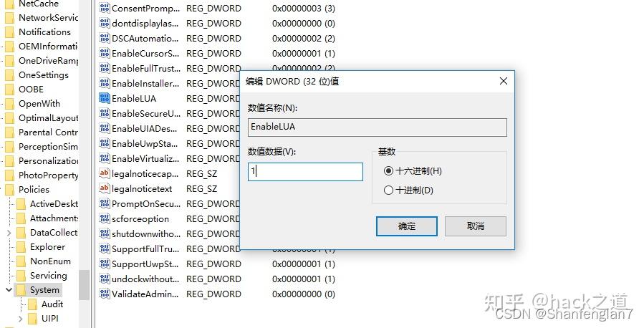Click the DSCAutomatio... DWORD value icon
Image resolution: width=644 pixels, height=328 pixels.
tap(105, 38)
